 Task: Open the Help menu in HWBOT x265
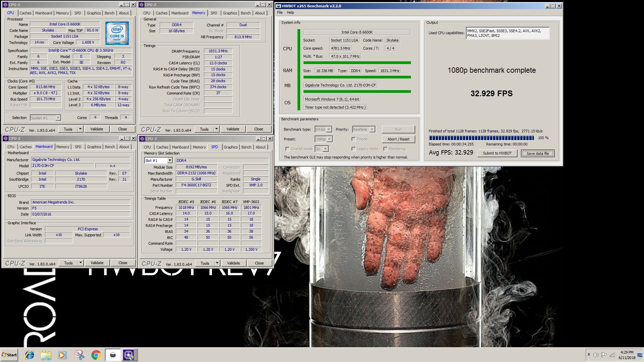(x=290, y=12)
